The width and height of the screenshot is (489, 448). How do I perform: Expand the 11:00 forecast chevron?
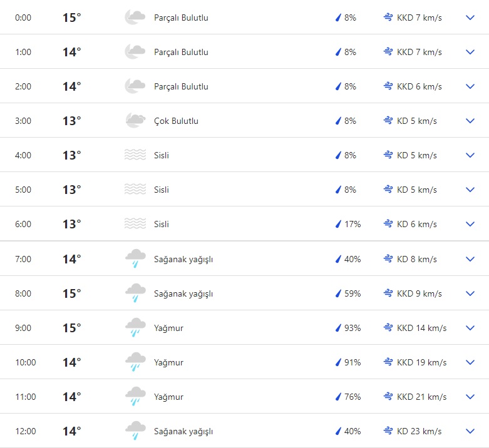tap(471, 397)
